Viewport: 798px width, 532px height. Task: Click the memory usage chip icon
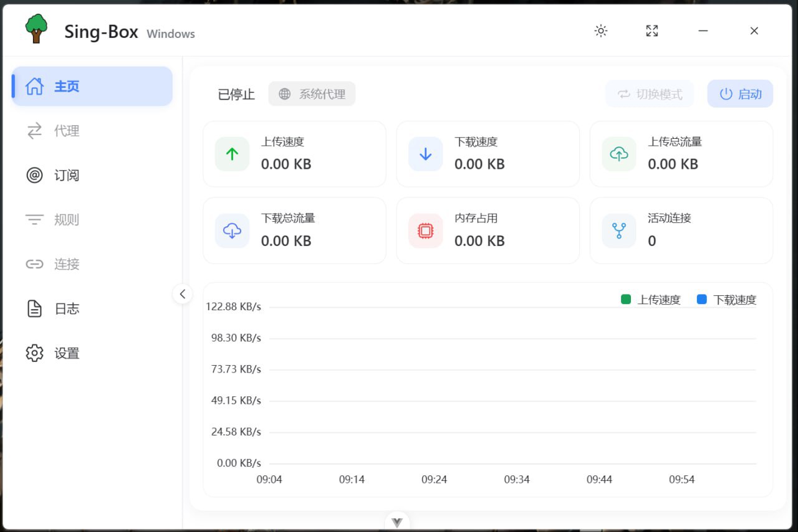click(425, 230)
